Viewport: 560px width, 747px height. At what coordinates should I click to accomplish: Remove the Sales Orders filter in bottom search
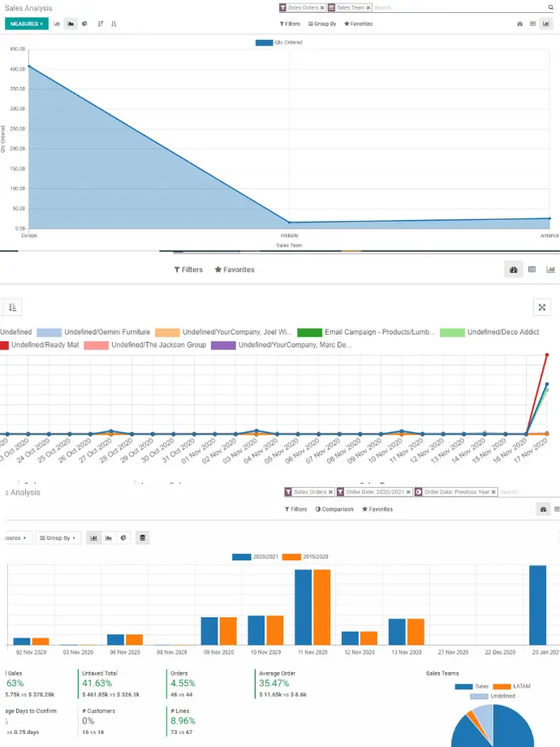[330, 492]
